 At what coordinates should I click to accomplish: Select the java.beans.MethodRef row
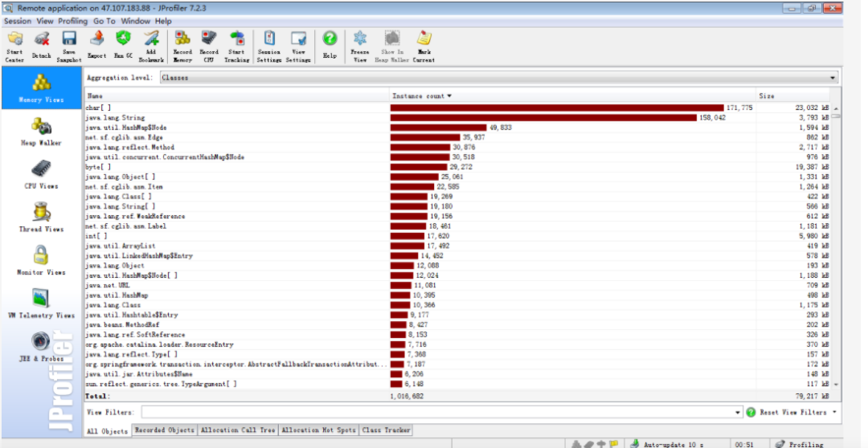coord(457,324)
